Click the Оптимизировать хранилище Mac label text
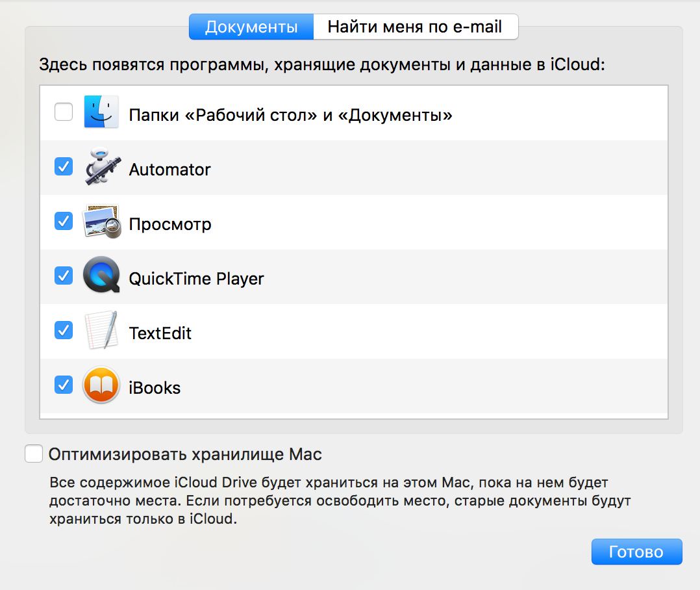700x590 pixels. (185, 454)
